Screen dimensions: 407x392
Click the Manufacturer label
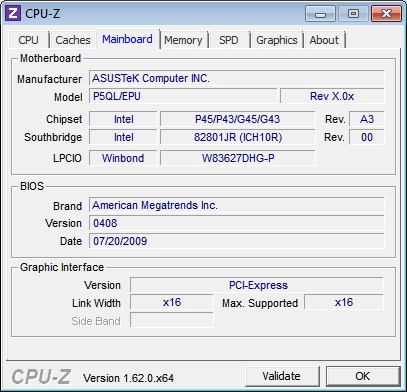49,79
